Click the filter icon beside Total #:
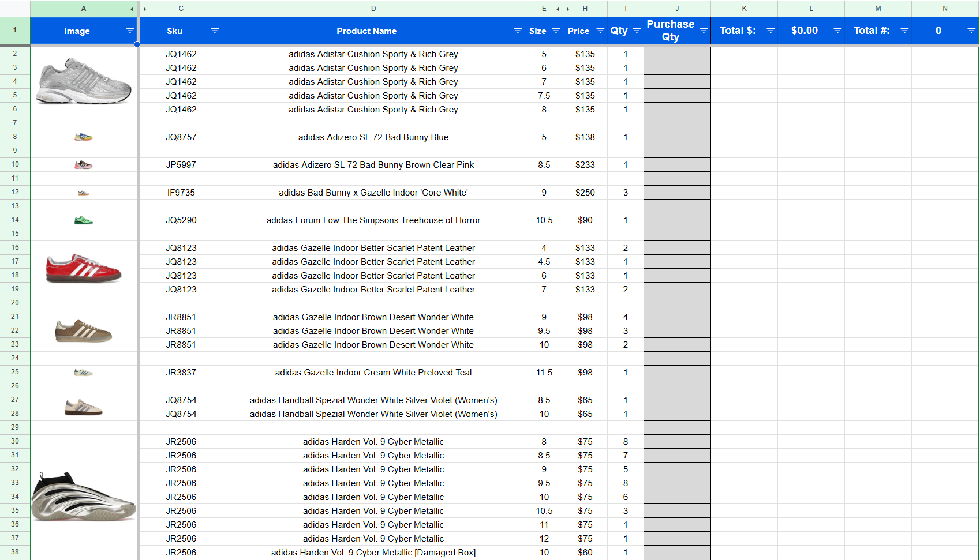The image size is (980, 560). coord(904,31)
